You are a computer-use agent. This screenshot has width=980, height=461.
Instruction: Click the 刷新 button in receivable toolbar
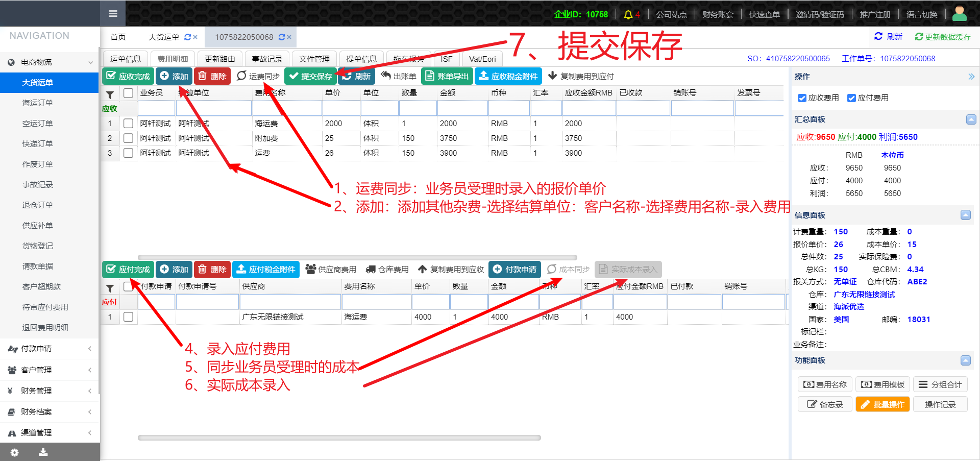(x=356, y=76)
